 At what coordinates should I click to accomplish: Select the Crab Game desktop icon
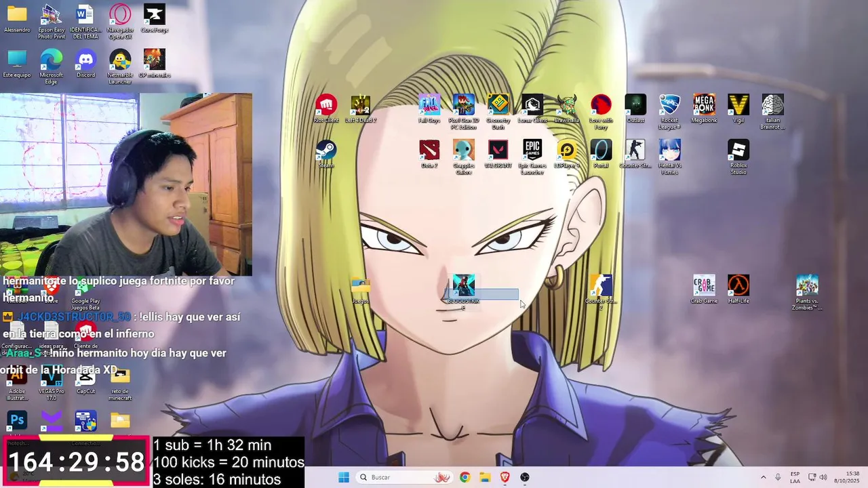pos(704,289)
